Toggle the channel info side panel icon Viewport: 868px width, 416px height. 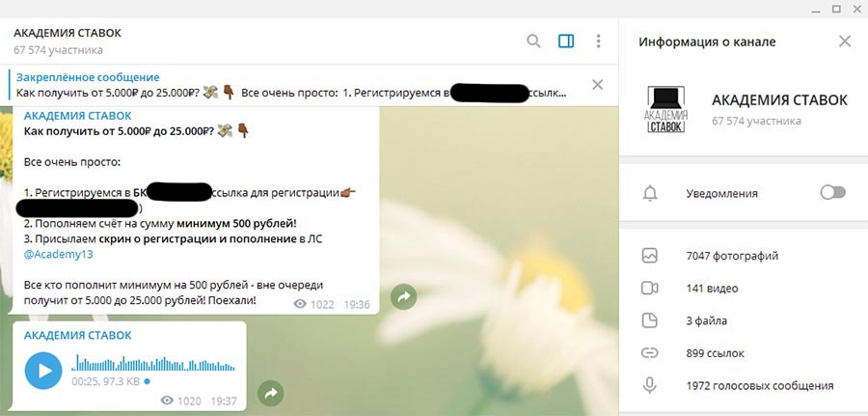point(566,41)
